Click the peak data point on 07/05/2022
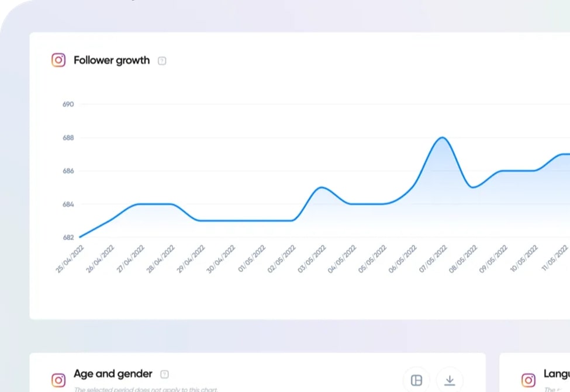This screenshot has height=392, width=570. tap(443, 138)
